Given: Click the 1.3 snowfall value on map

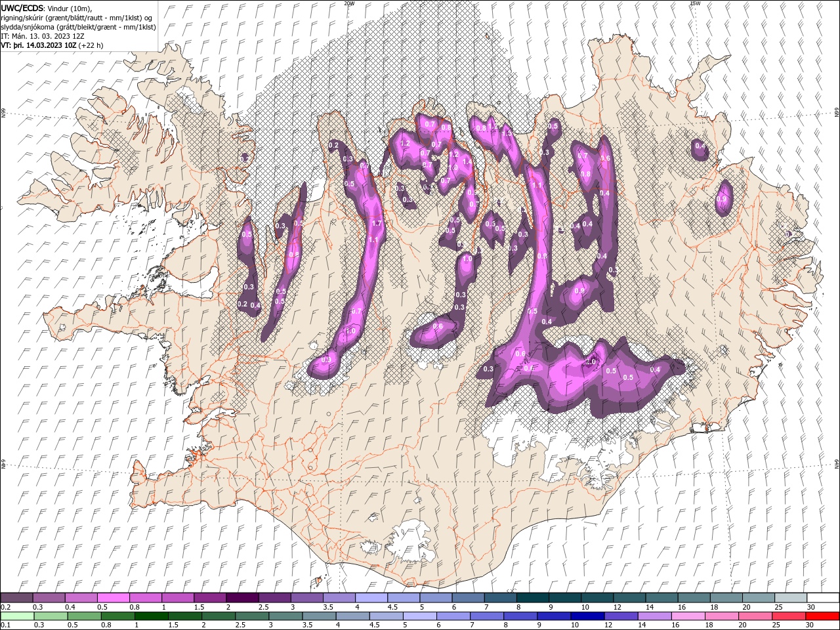Looking at the screenshot, I should (507, 133).
